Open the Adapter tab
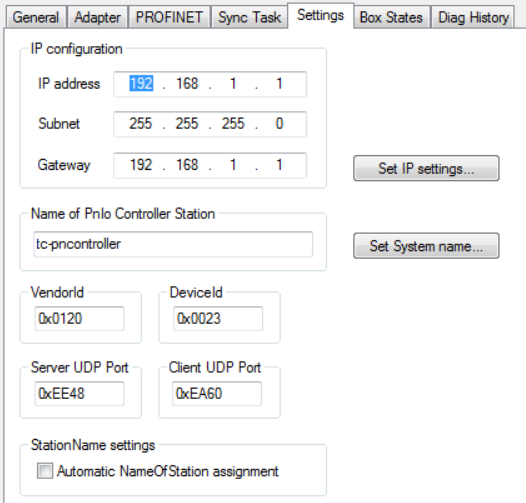 click(x=97, y=17)
